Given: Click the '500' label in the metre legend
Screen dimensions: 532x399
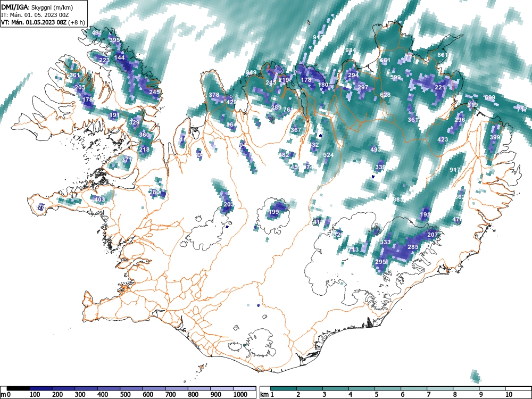Looking at the screenshot, I should (125, 395).
